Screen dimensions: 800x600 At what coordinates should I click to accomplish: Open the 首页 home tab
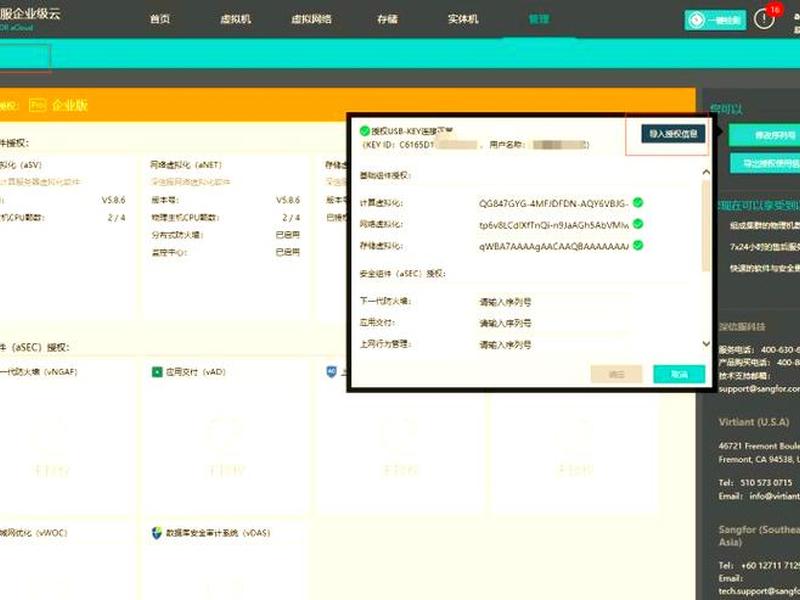160,19
